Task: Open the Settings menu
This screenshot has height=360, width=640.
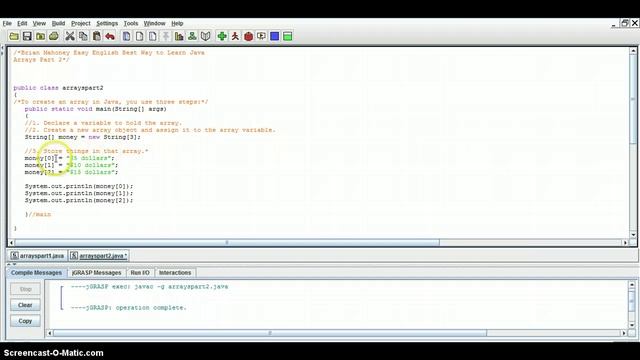Action: coord(107,23)
